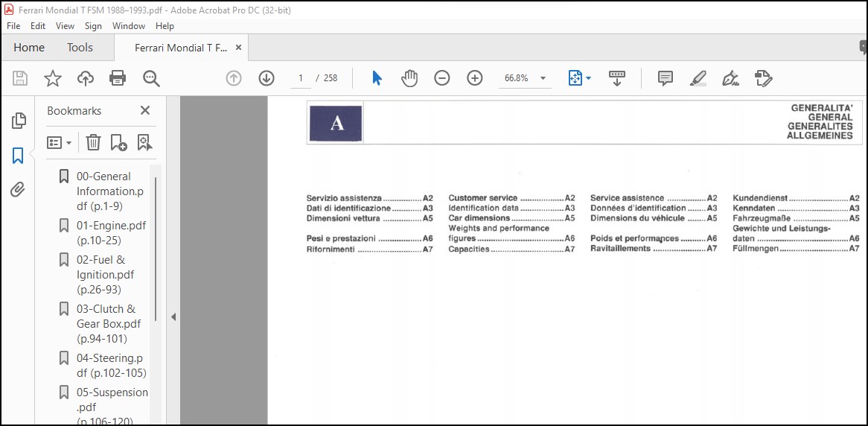Add a new bookmark
The height and width of the screenshot is (426, 868).
tap(118, 142)
